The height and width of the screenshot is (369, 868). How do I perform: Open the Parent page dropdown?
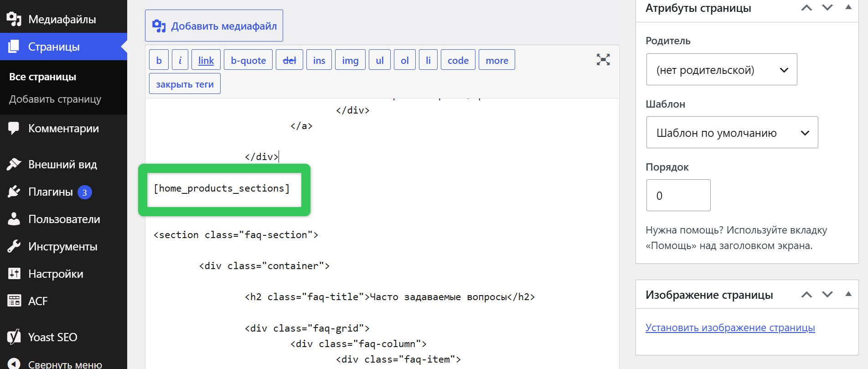722,69
